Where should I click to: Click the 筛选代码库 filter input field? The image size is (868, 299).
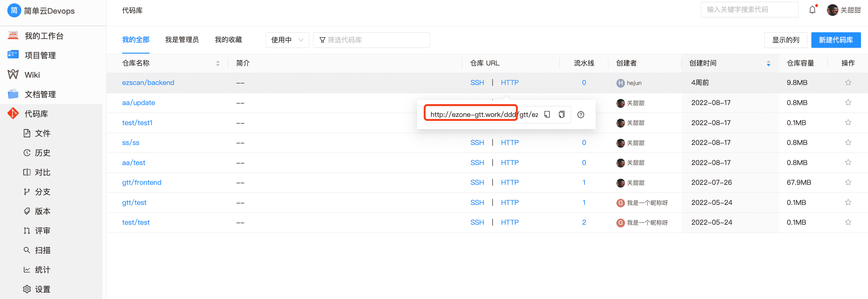[374, 40]
